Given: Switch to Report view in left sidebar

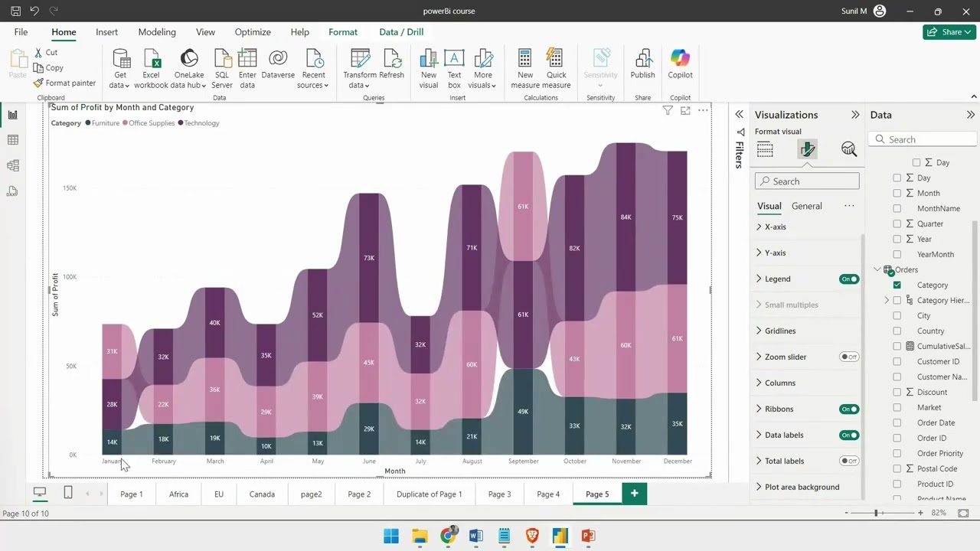Looking at the screenshot, I should (x=12, y=115).
